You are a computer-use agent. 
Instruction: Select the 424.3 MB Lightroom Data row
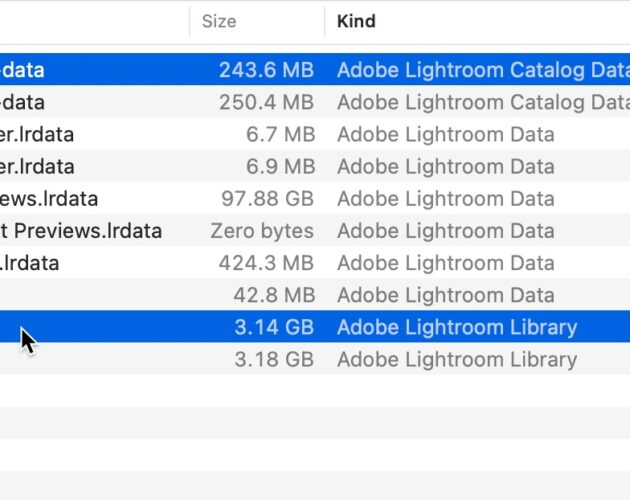pyautogui.click(x=315, y=262)
